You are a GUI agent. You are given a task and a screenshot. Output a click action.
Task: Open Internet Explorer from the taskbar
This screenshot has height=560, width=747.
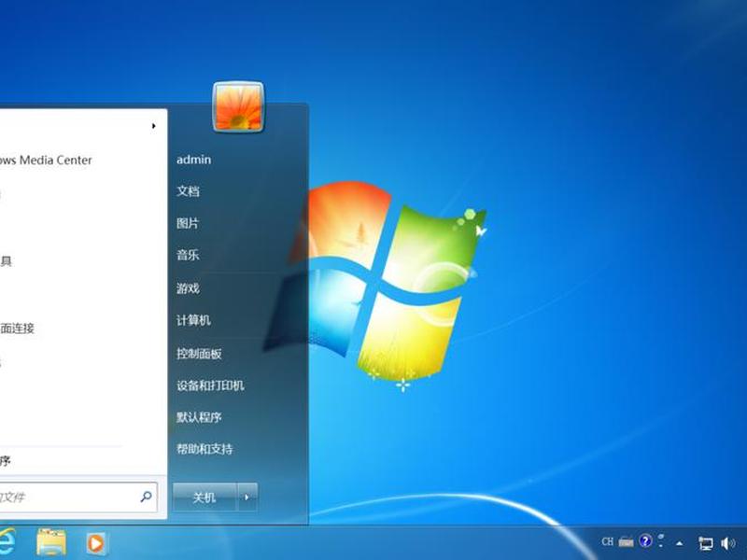pos(7,542)
